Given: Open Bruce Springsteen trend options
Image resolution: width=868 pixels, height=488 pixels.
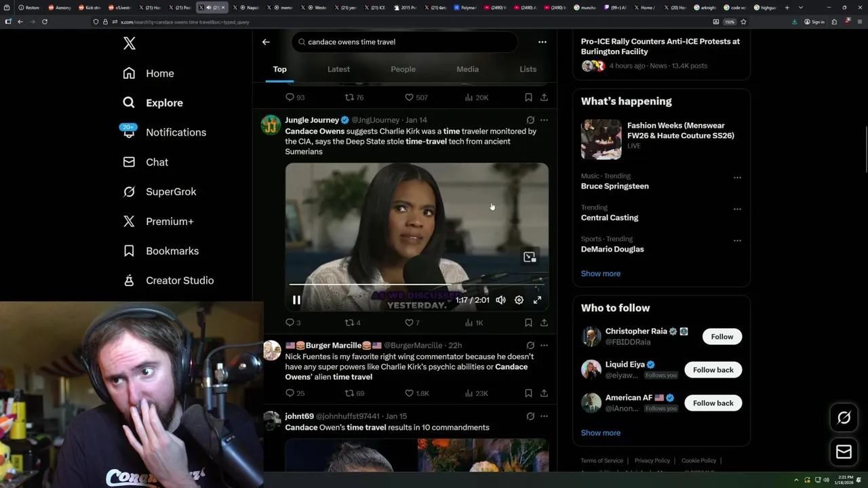Looking at the screenshot, I should point(737,178).
